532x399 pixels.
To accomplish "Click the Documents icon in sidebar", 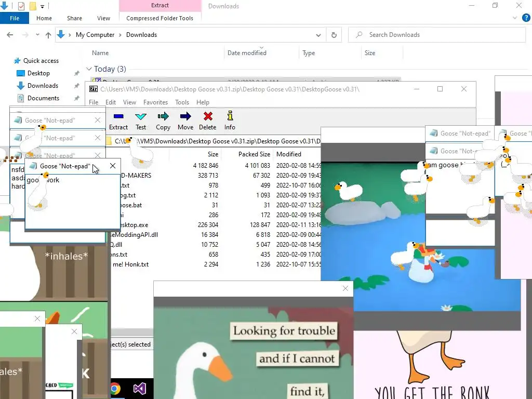I will click(x=21, y=98).
